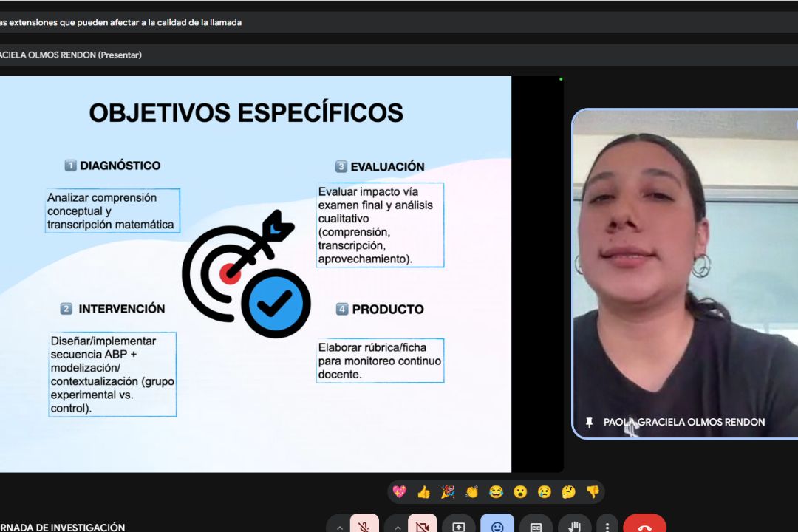The height and width of the screenshot is (532, 798).
Task: Turn on the camera
Action: (x=422, y=525)
